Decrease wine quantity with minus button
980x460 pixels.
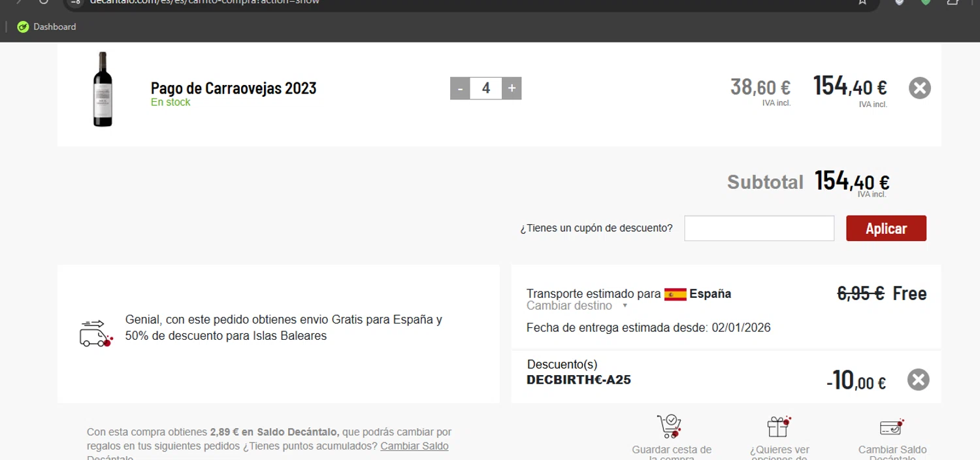(x=460, y=88)
